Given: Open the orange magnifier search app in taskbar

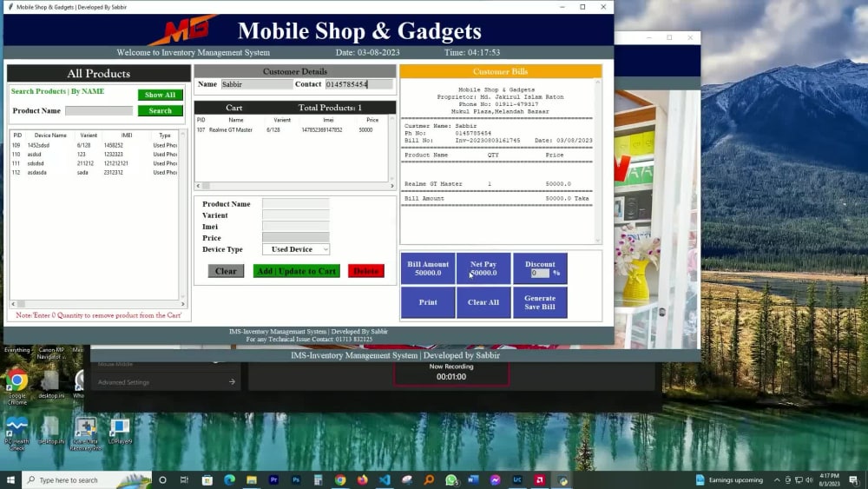Looking at the screenshot, I should [x=429, y=480].
